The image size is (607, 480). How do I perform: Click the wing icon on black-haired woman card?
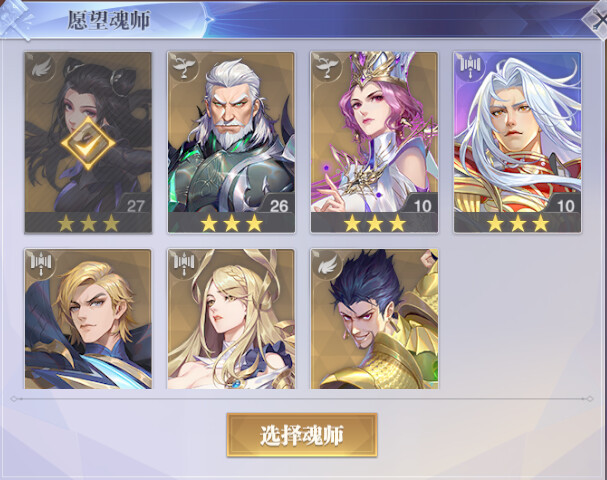40,68
